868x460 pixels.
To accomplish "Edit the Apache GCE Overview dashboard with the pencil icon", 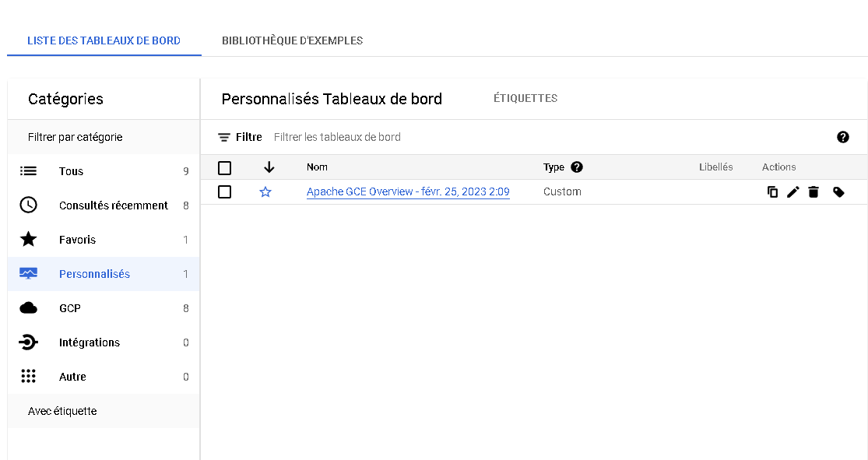I will pyautogui.click(x=792, y=192).
